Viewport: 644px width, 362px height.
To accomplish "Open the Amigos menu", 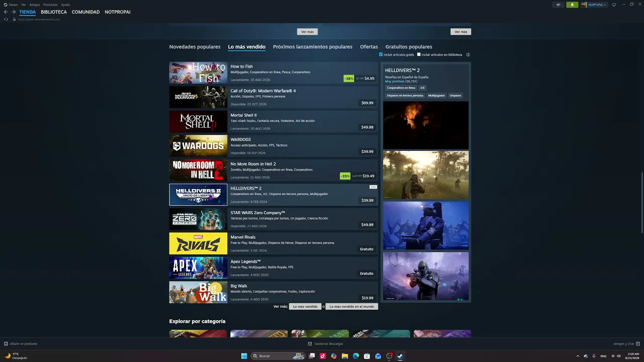I will pyautogui.click(x=35, y=5).
